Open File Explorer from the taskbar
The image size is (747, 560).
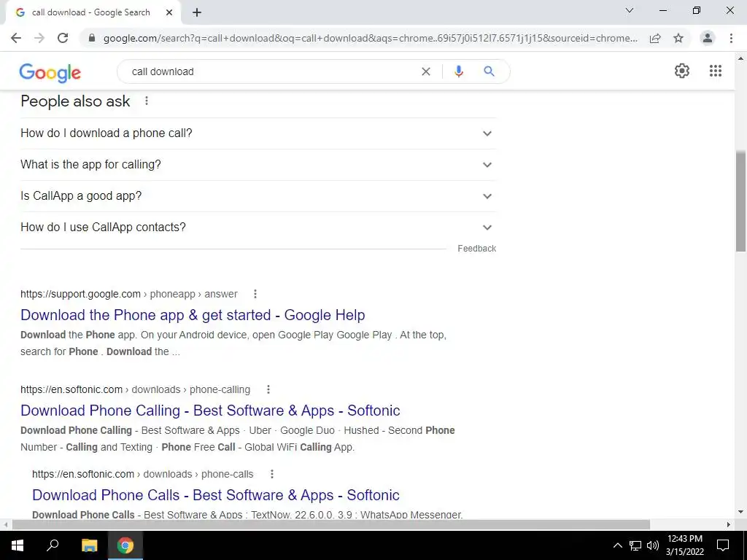click(89, 545)
